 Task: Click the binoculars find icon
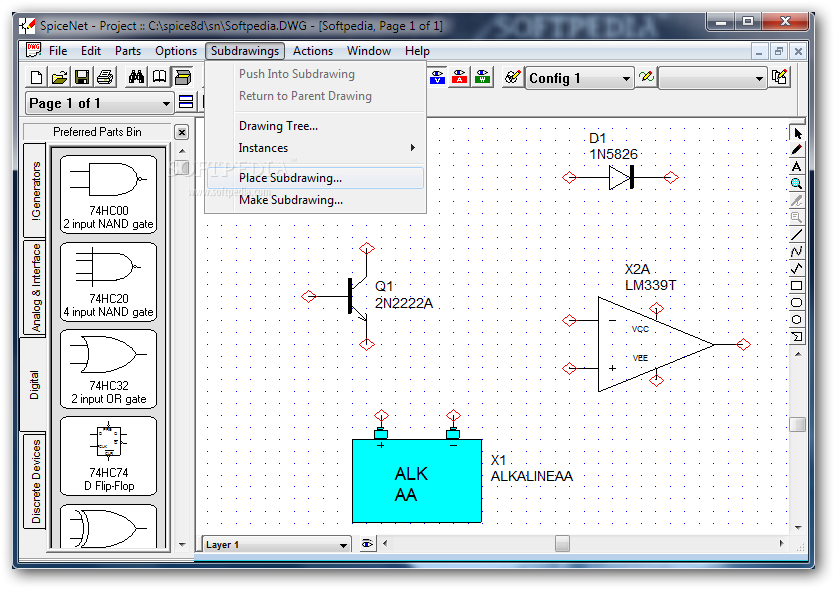136,78
